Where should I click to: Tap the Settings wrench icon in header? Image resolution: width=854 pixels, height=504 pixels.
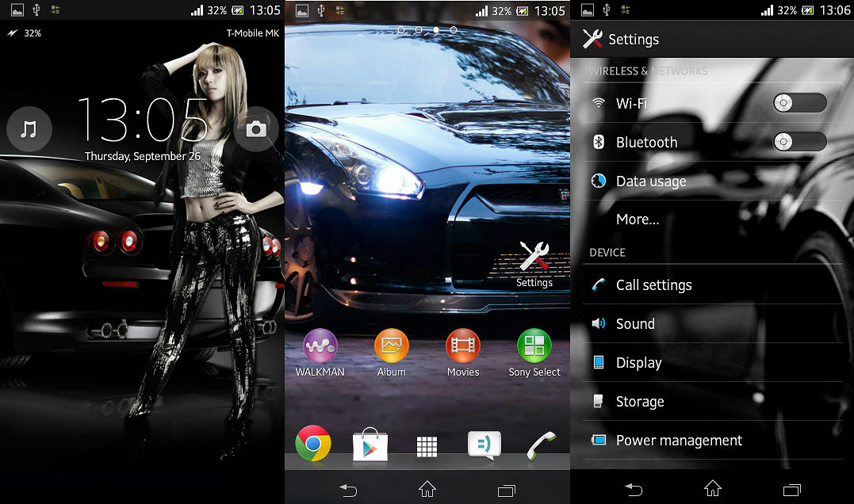592,39
